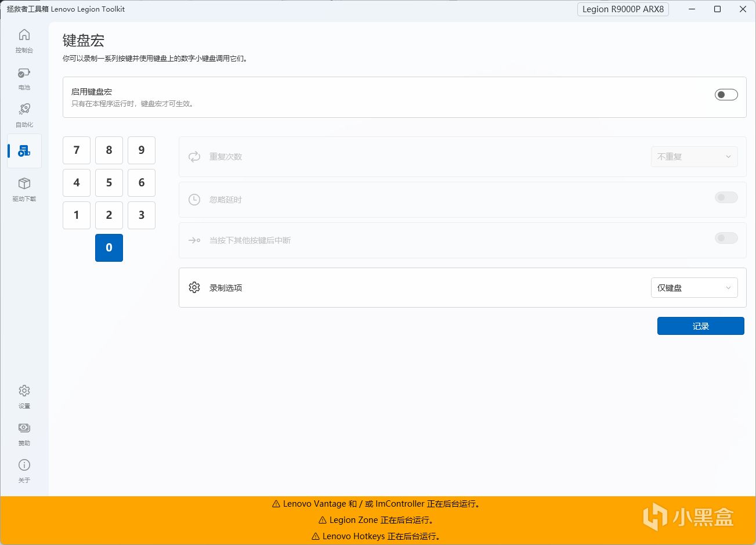
Task: Open the 电池 battery page icon
Action: pos(24,73)
